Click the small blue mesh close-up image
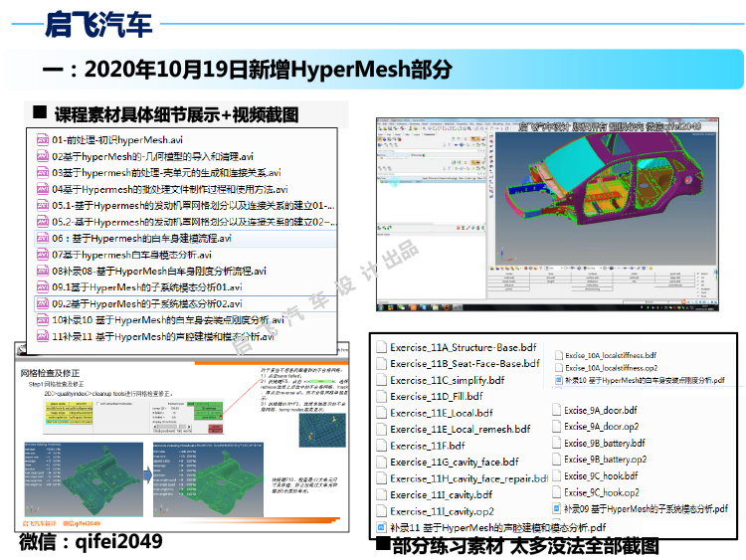Screen dimensions: 746x560 click(322, 430)
